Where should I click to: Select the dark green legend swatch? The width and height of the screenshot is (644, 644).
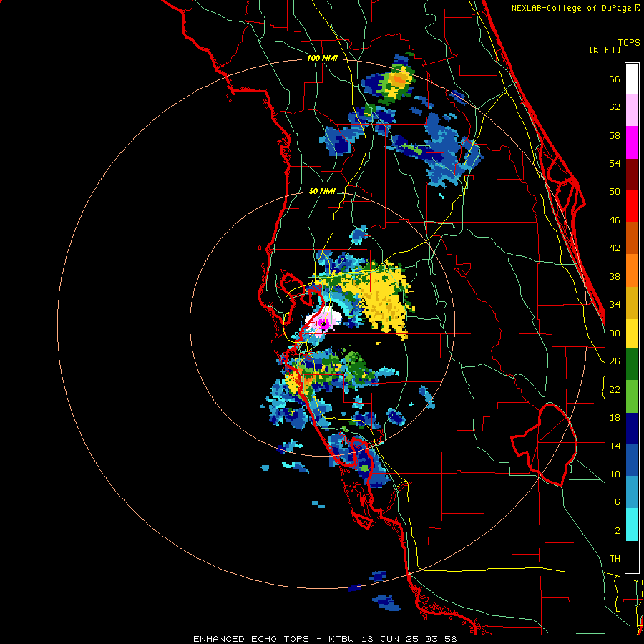pos(632,364)
